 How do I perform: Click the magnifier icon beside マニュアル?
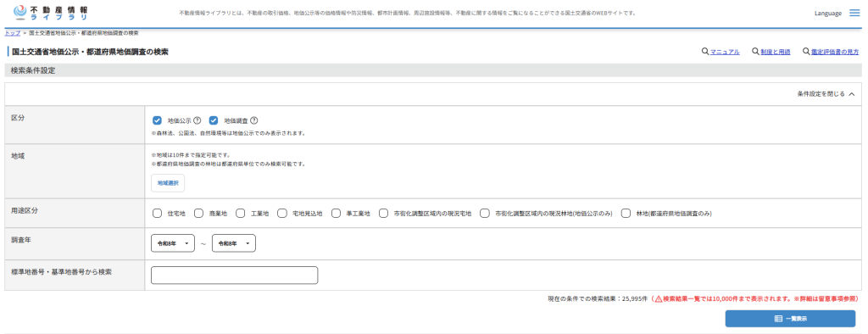[704, 52]
